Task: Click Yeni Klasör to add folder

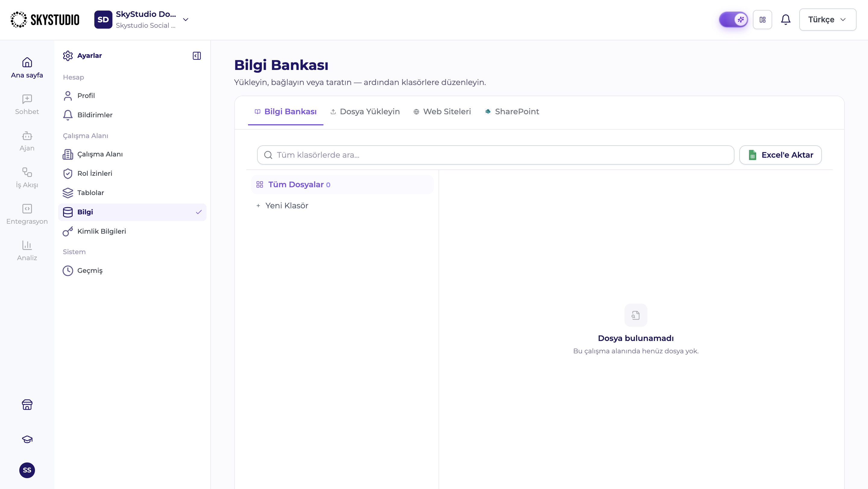Action: click(x=282, y=206)
